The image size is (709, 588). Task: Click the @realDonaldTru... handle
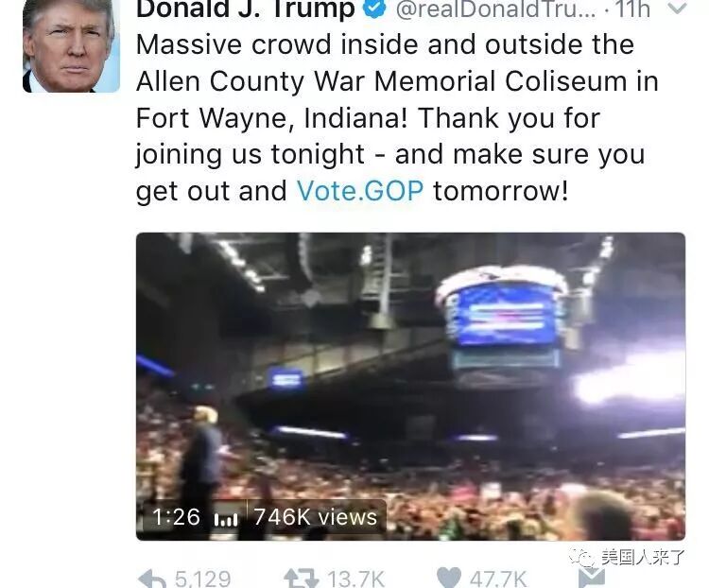496,9
